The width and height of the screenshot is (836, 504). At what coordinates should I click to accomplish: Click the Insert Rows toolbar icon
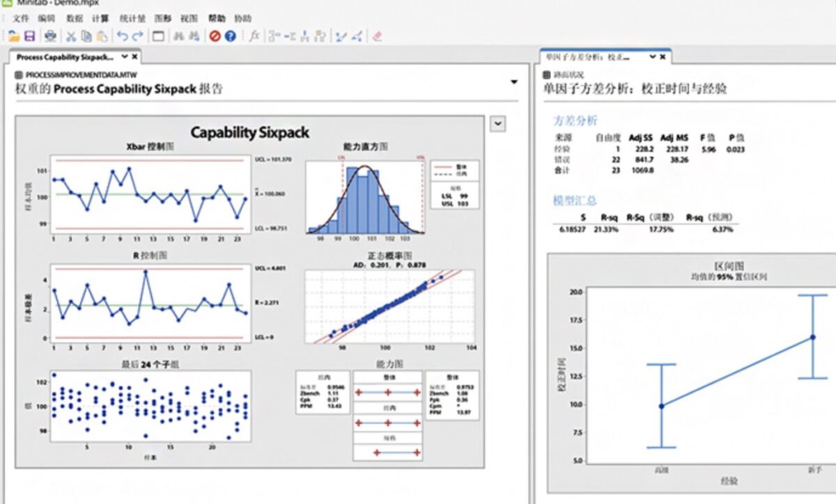[x=289, y=36]
